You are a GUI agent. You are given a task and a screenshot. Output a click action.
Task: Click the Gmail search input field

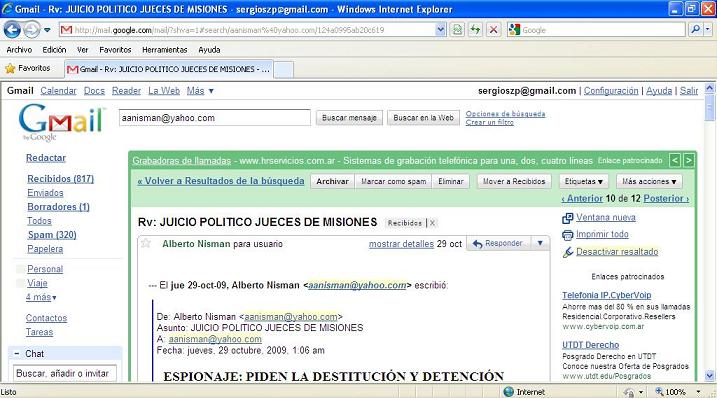(x=214, y=118)
